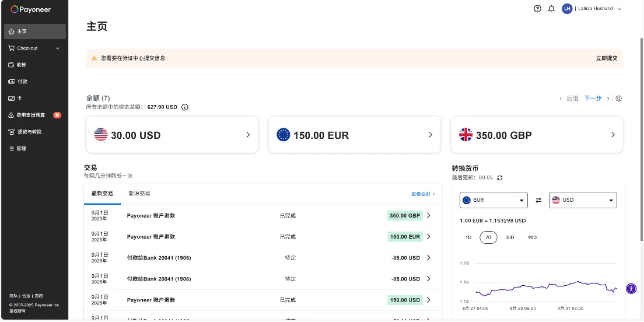Image resolution: width=644 pixels, height=322 pixels.
Task: Open the 350.00 GBP balance card
Action: [537, 135]
